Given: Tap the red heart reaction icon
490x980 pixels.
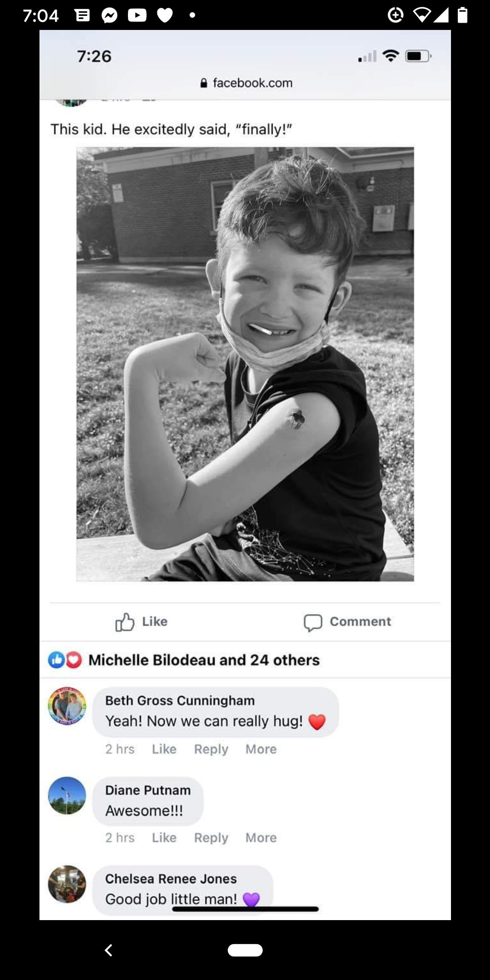Looking at the screenshot, I should click(74, 660).
